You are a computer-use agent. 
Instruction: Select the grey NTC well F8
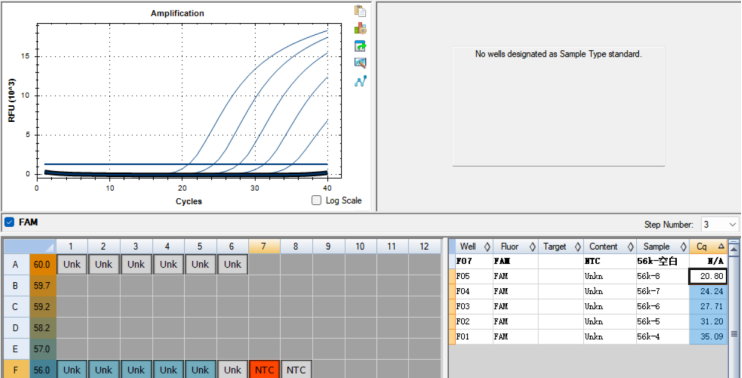297,369
